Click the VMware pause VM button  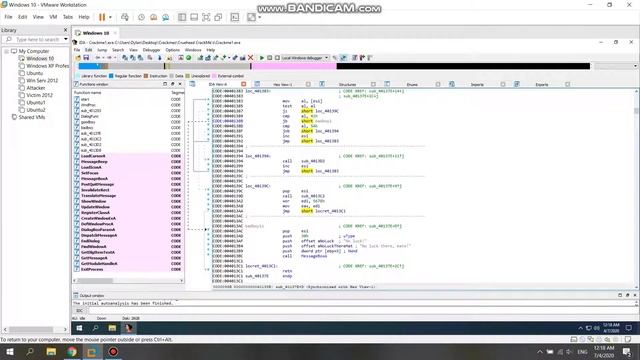point(102,17)
